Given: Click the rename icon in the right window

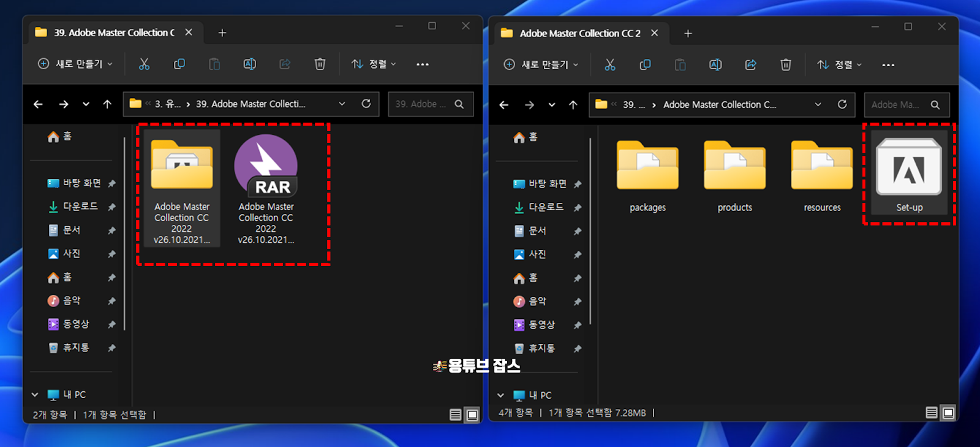Looking at the screenshot, I should click(715, 64).
